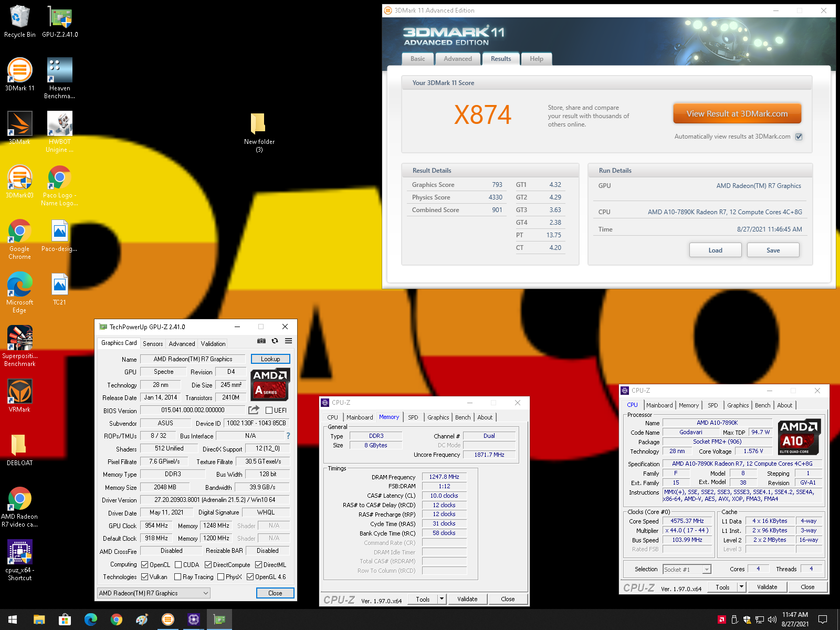Toggle the Vulkan checkbox
This screenshot has width=840, height=630.
click(145, 577)
